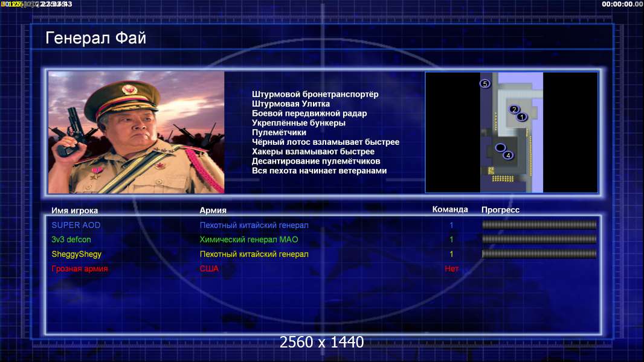Click the General Fai portrait image
Viewport: 644px width, 362px height.
point(137,132)
